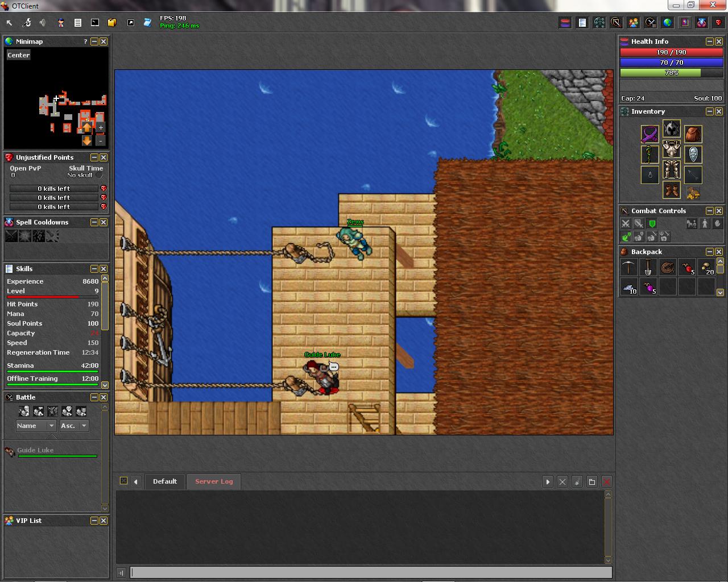Screen dimensions: 728x582
Task: Open spellbook icon in top-right toolbar
Action: (685, 23)
